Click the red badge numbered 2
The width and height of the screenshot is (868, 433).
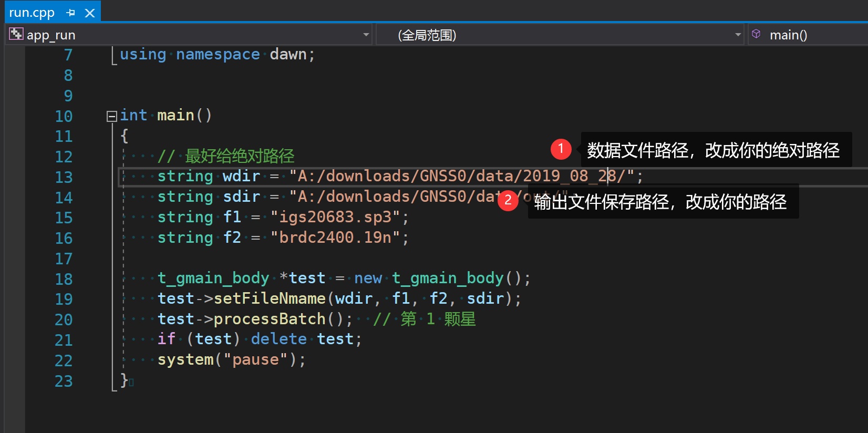(x=508, y=200)
